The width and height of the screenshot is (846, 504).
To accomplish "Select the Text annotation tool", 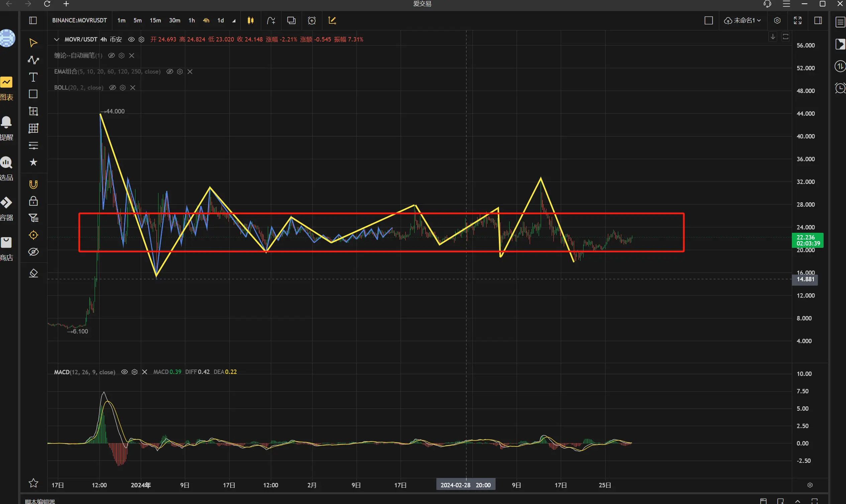I will point(33,77).
